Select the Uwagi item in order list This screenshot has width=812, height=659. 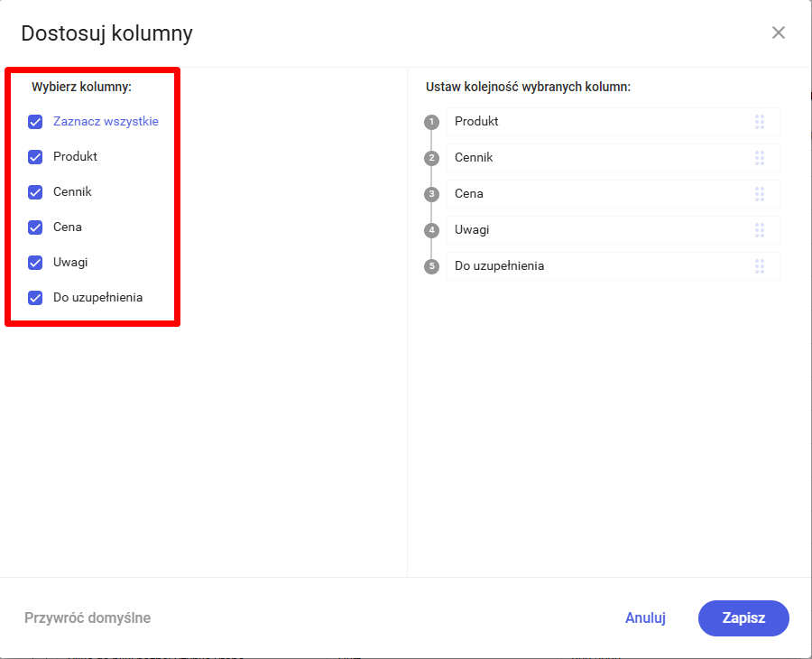point(595,230)
